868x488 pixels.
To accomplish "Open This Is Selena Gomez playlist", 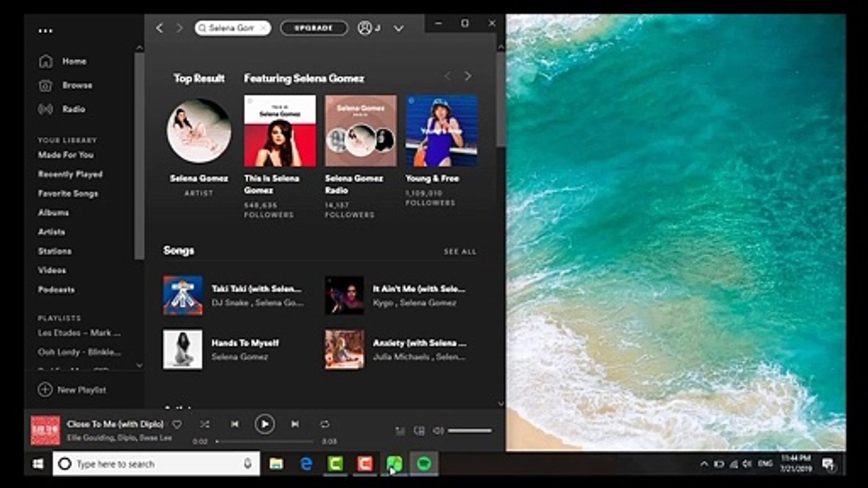I will [x=279, y=131].
